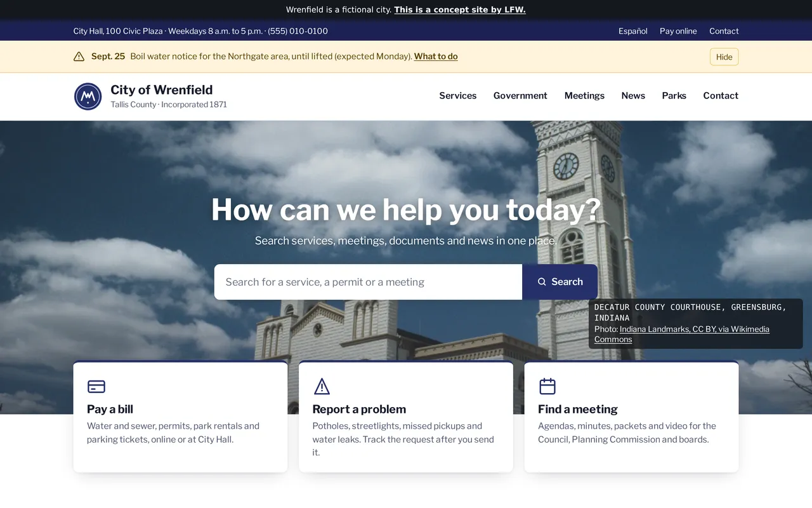Go to the Meetings section

pos(584,96)
